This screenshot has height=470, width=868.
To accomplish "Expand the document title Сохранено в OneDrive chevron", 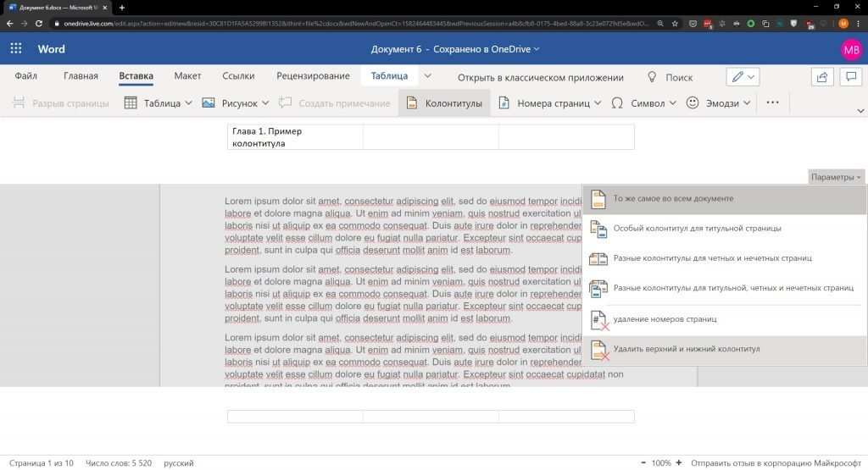I will (537, 49).
